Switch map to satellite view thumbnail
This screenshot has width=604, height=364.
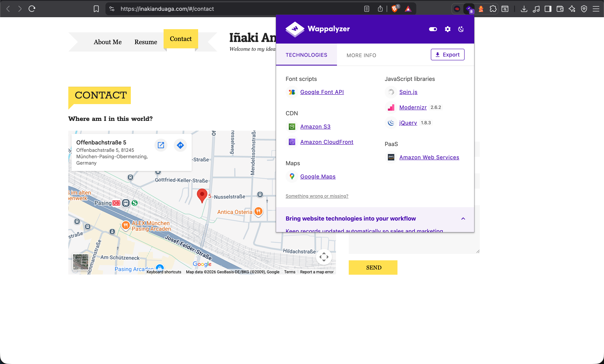pos(80,262)
